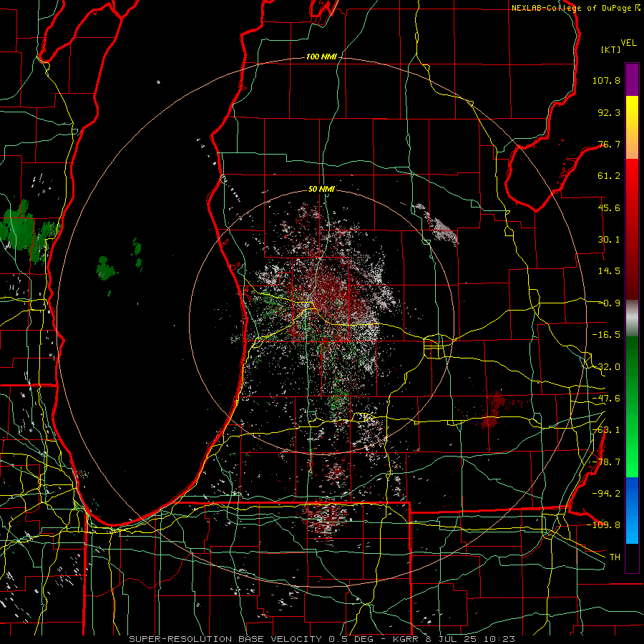Click the 100 NMI range ring label
Image resolution: width=644 pixels, height=644 pixels.
point(321,57)
